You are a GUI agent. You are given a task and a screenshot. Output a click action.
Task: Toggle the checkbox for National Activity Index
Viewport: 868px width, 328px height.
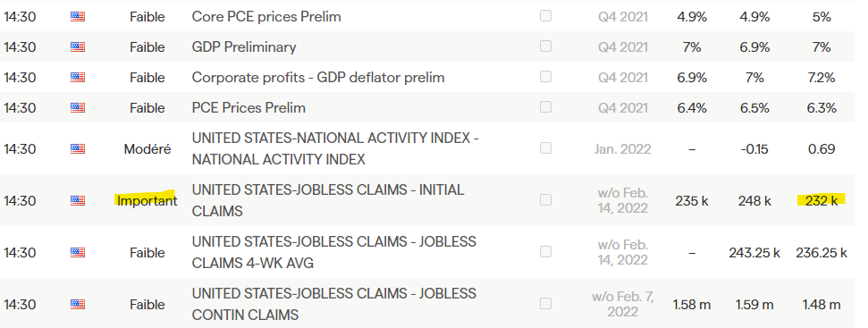(x=546, y=148)
